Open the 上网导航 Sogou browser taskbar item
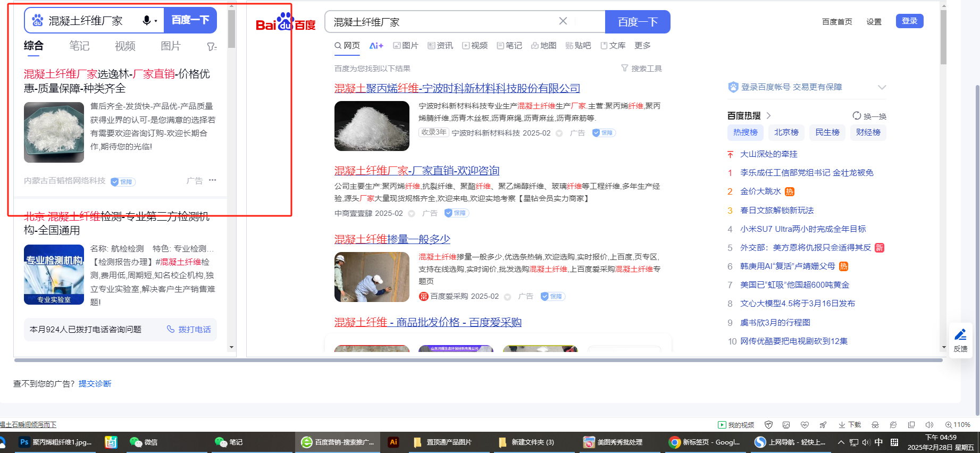The image size is (980, 453). pyautogui.click(x=791, y=442)
